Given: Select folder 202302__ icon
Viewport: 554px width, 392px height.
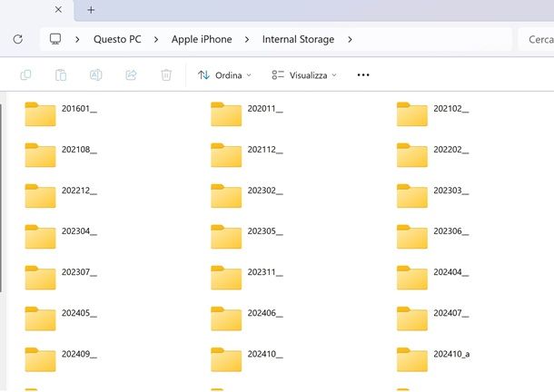Looking at the screenshot, I should tap(226, 196).
